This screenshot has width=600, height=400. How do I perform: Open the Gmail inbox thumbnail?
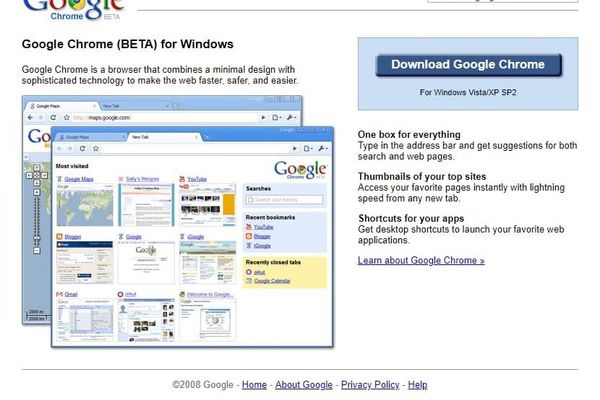(85, 320)
